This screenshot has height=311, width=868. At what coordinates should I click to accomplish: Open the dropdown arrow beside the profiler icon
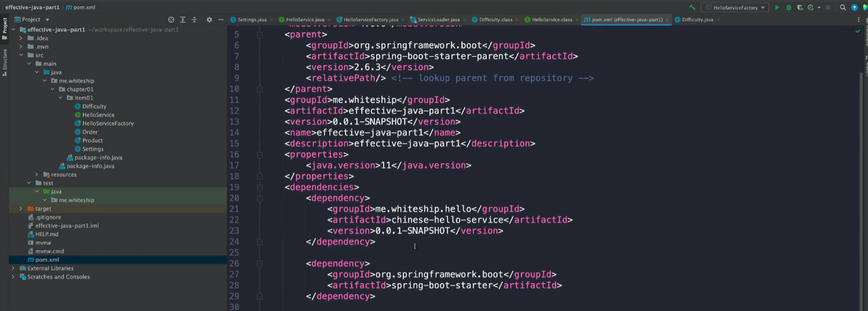(x=818, y=7)
